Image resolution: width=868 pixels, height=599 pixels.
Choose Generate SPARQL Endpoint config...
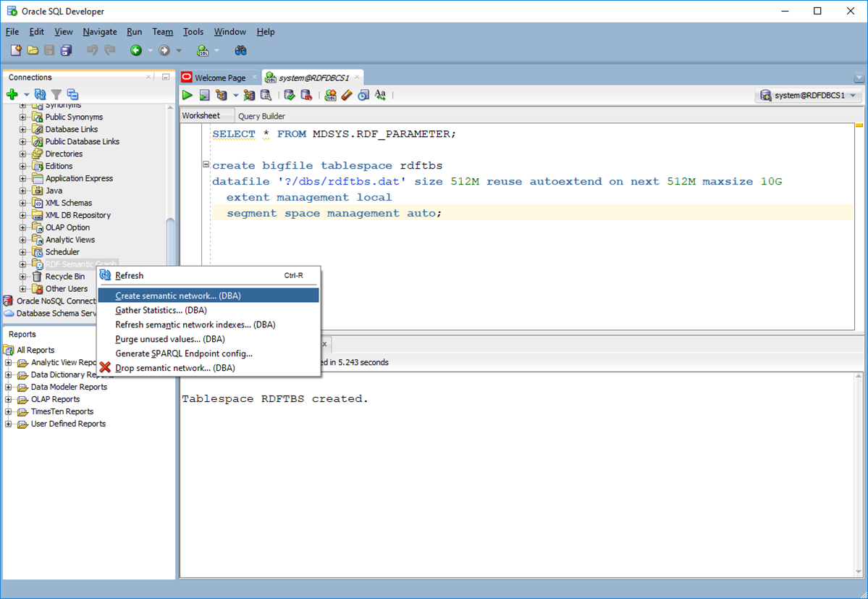(208, 353)
